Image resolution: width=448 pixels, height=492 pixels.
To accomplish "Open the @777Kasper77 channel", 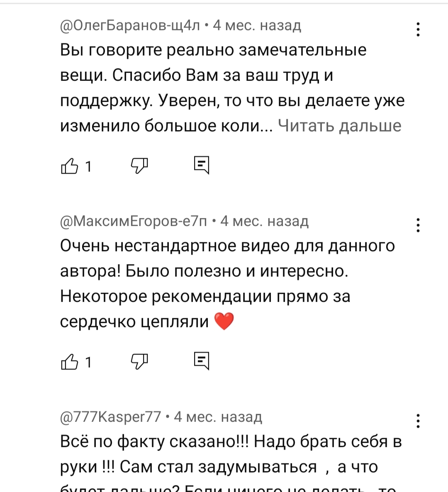I will click(110, 417).
